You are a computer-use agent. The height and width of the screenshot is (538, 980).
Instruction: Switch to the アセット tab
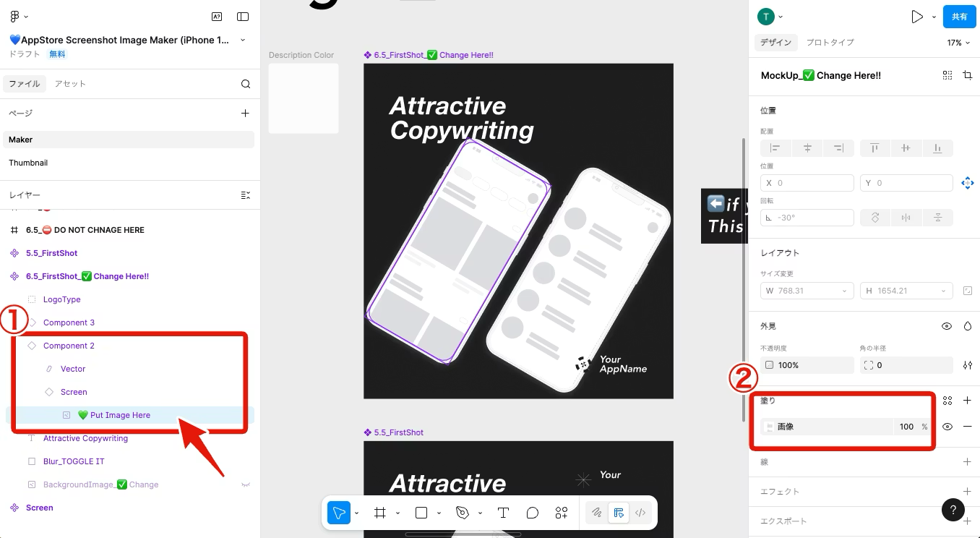coord(70,84)
